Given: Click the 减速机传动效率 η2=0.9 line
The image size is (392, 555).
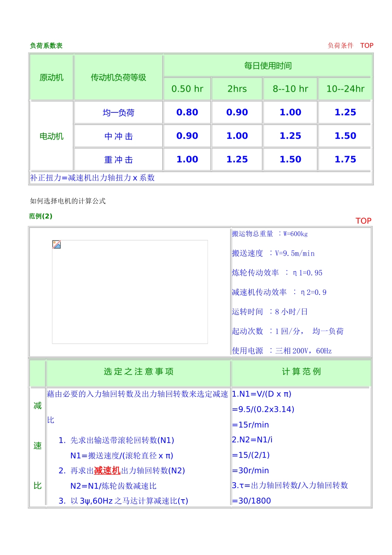Looking at the screenshot, I should (279, 292).
